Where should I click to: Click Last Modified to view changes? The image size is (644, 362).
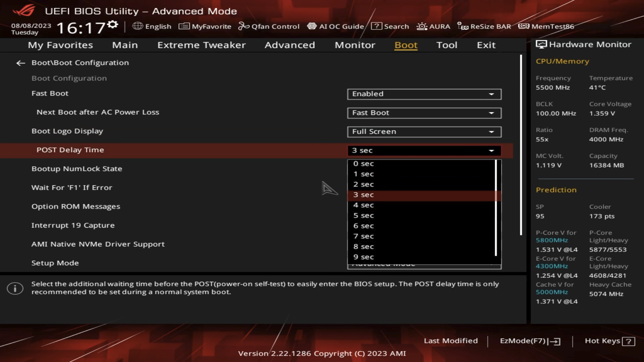pyautogui.click(x=451, y=341)
